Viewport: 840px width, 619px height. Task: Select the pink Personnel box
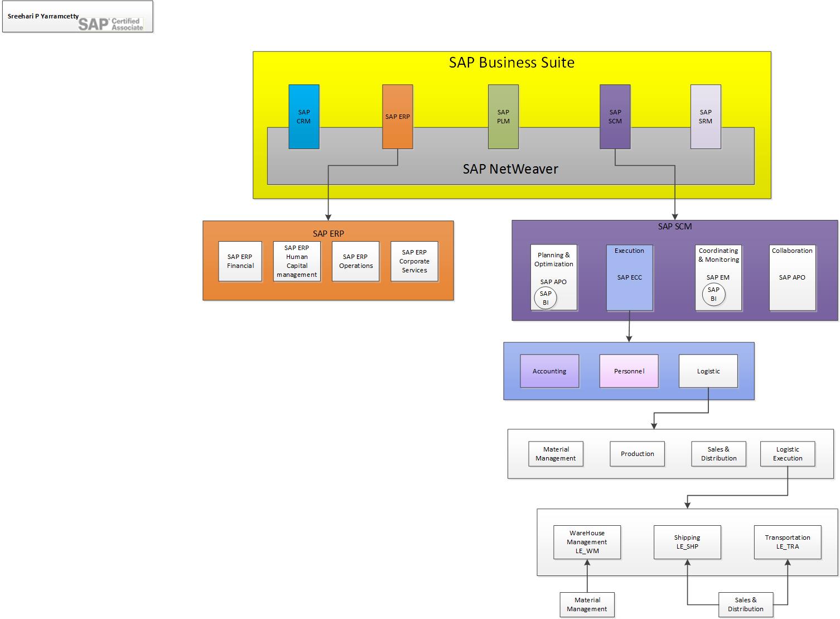[629, 371]
